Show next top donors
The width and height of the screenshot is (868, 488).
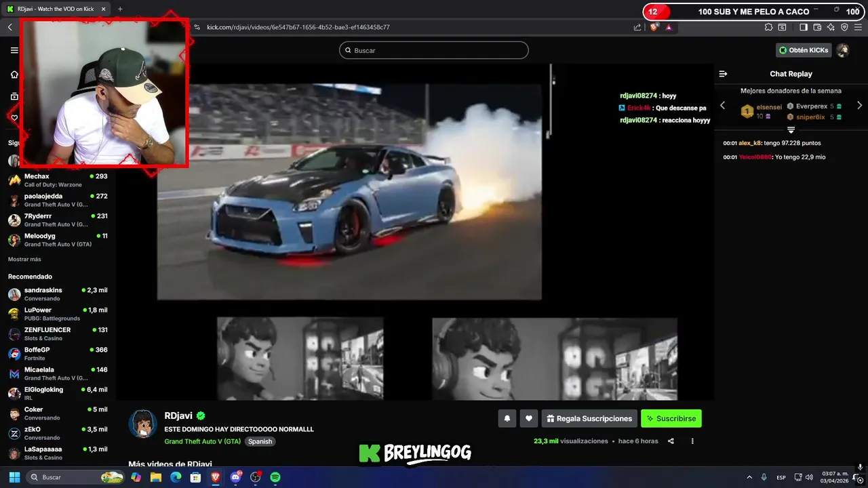pyautogui.click(x=859, y=105)
